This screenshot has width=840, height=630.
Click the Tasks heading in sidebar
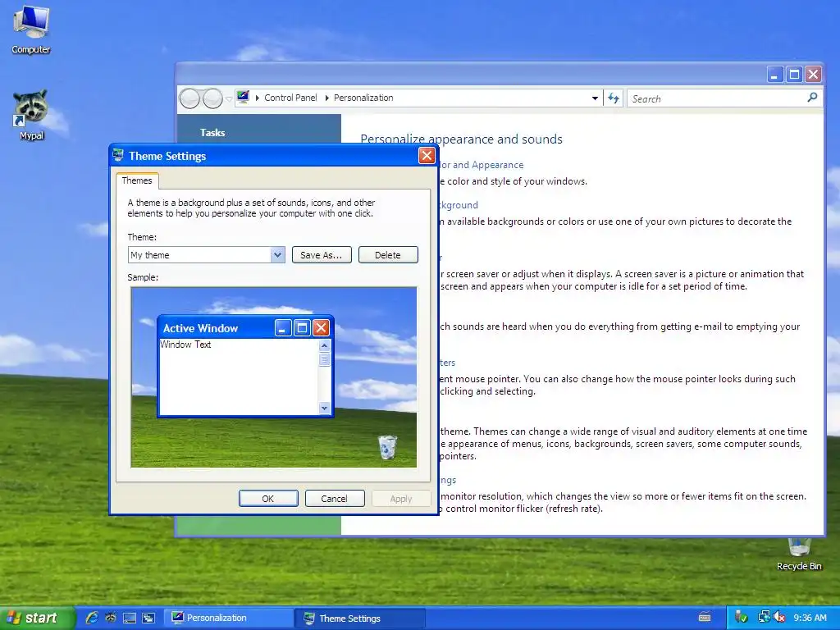[212, 132]
